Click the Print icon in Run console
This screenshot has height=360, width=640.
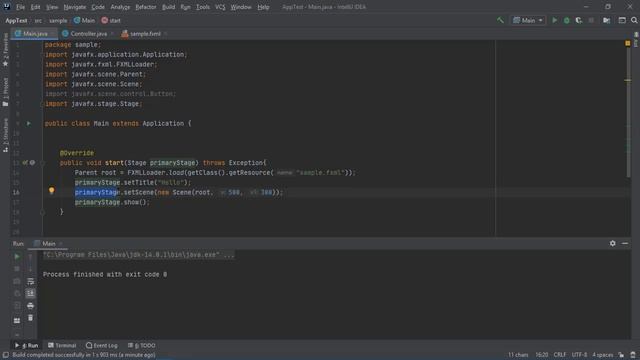click(30, 306)
